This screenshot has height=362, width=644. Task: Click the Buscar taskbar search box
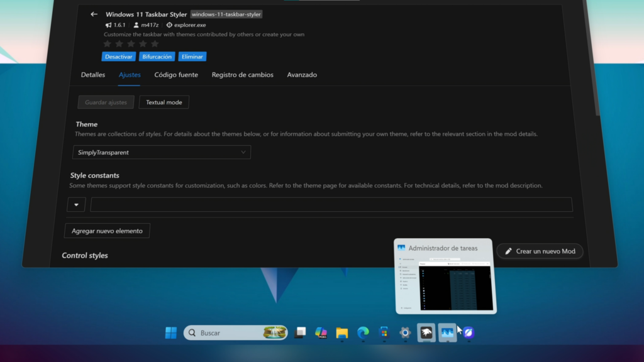point(235,332)
